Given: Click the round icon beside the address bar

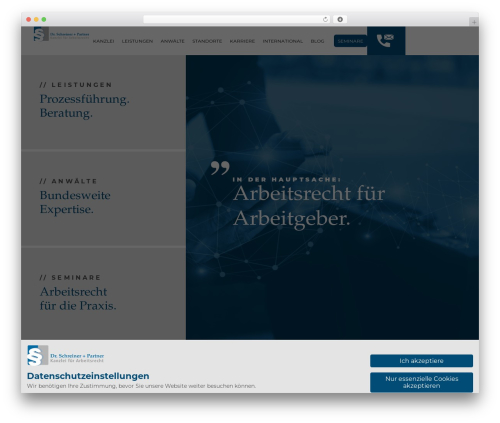Looking at the screenshot, I should click(340, 19).
